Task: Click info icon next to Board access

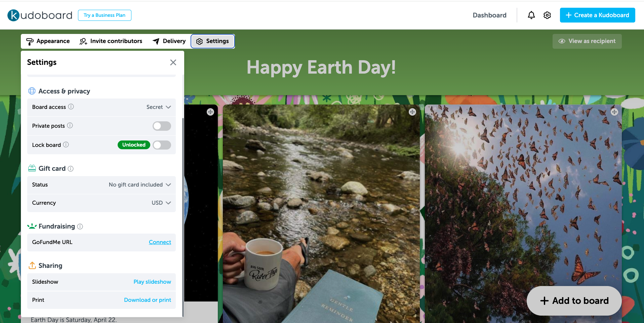Action: pyautogui.click(x=71, y=107)
